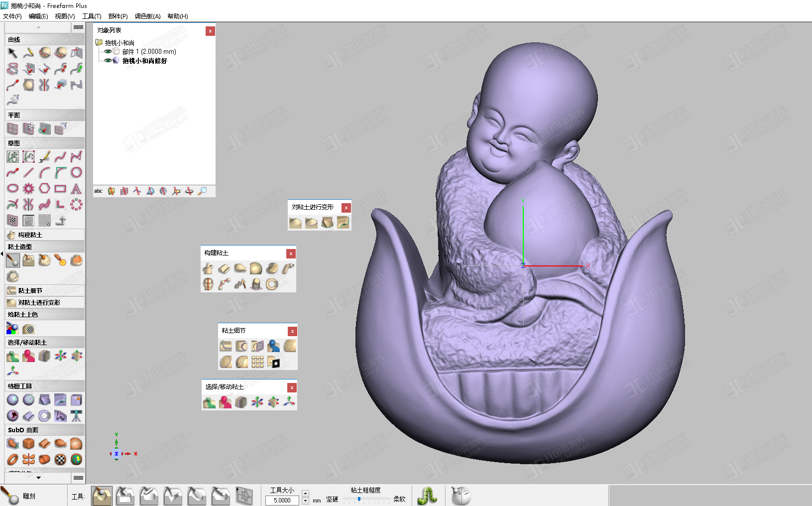This screenshot has width=812, height=506.
Task: Activate the highlighted carve tool option in bottom bar
Action: (x=102, y=496)
